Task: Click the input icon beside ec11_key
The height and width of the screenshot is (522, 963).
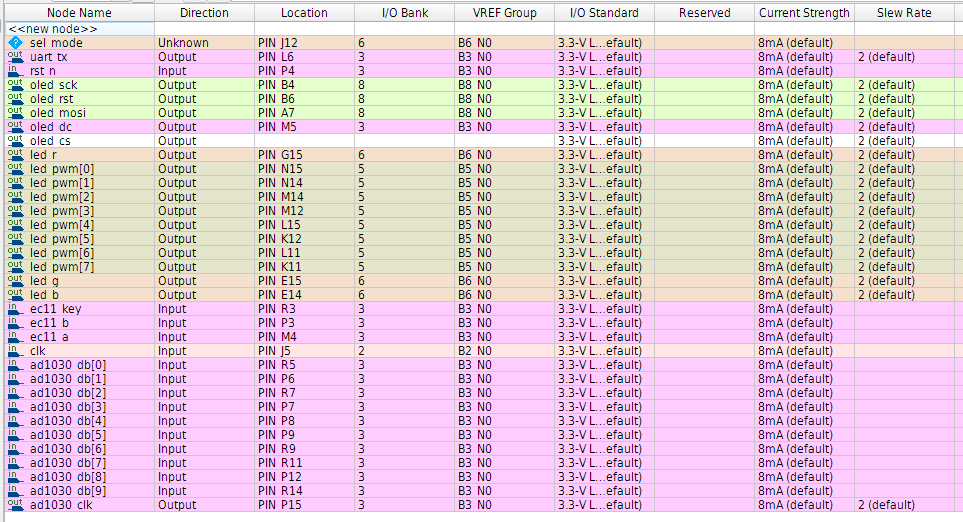Action: tap(15, 309)
